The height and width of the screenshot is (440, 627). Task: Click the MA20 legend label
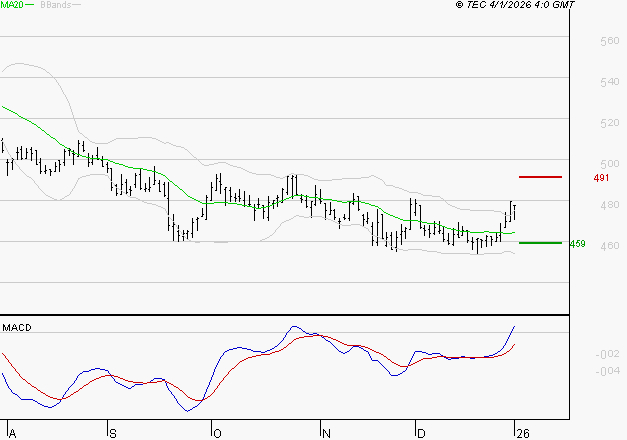pyautogui.click(x=12, y=5)
